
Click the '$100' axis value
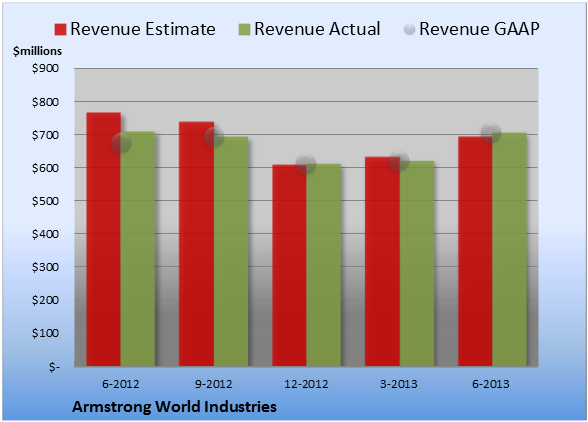point(45,333)
